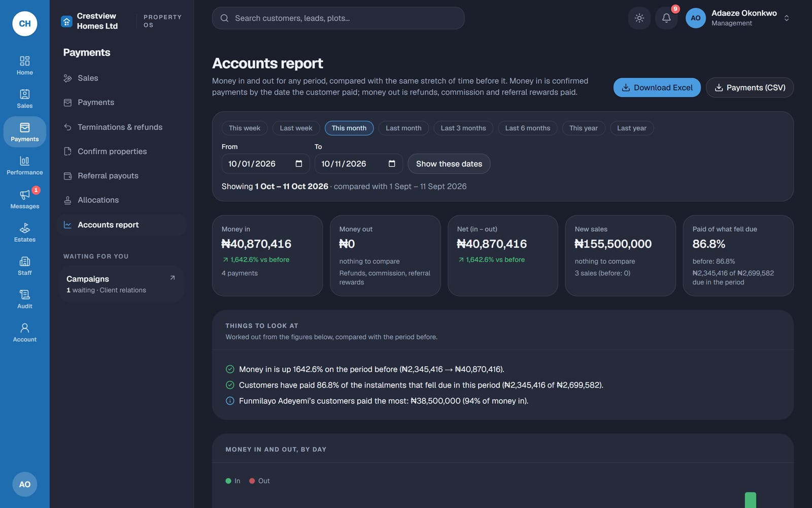Screen dimensions: 812x508
Task: Open Sales in the Payments submenu
Action: [122, 78]
